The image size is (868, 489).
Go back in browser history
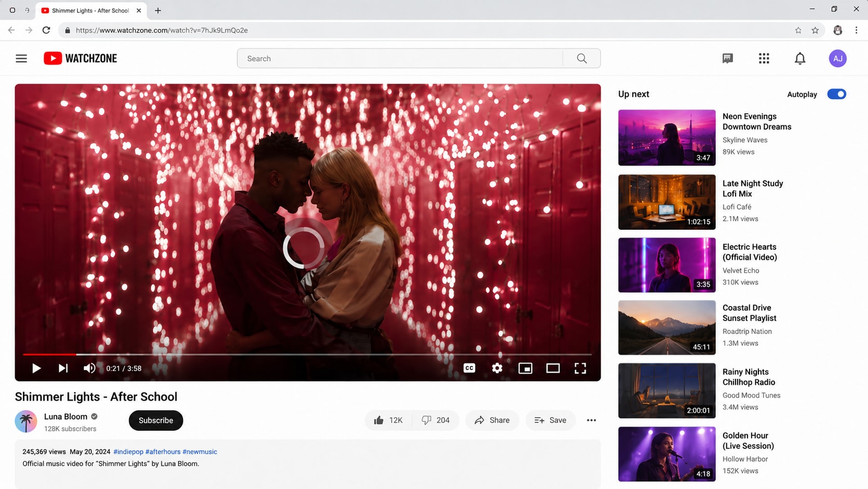[x=11, y=30]
